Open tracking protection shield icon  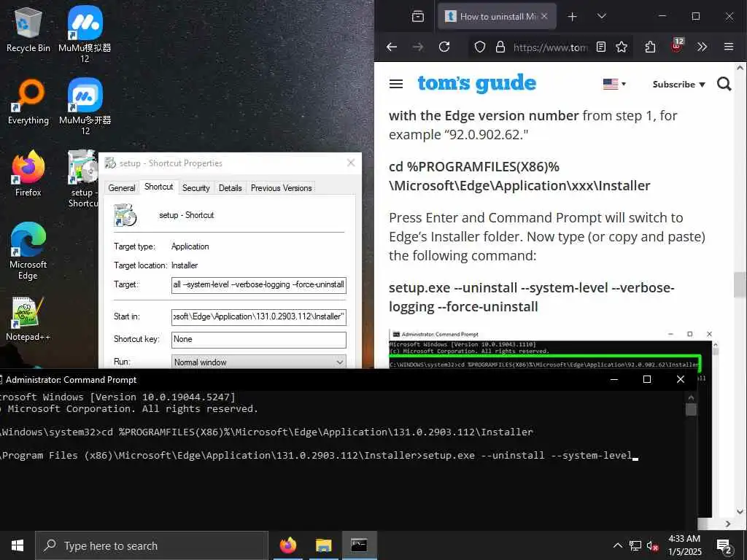tap(480, 47)
